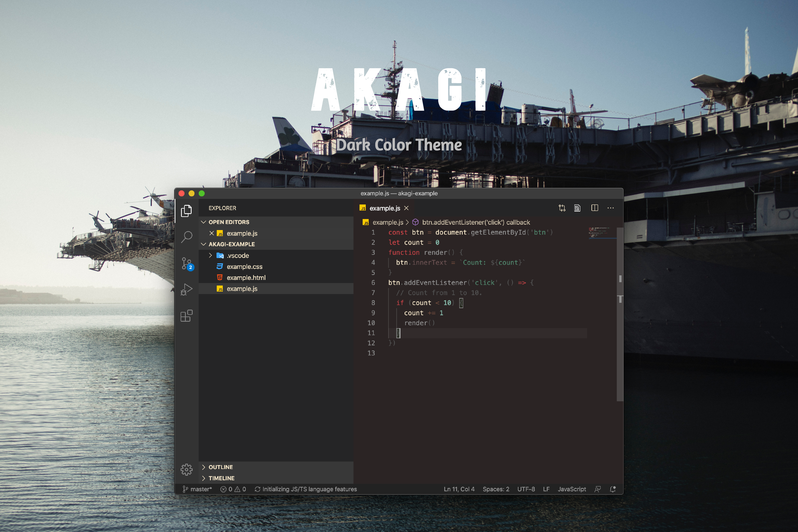798x532 pixels.
Task: Open the Explorer view in activity bar
Action: (186, 211)
